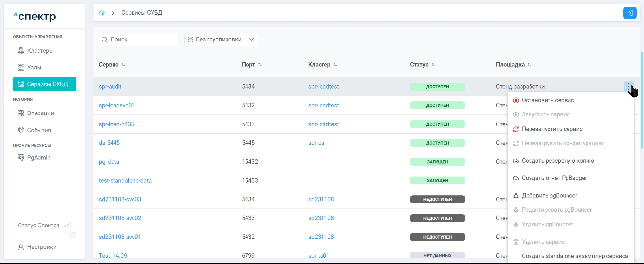Viewport: 644px width, 264px height.
Task: Pick Создать отчет PgBadger from menu
Action: pyautogui.click(x=554, y=178)
